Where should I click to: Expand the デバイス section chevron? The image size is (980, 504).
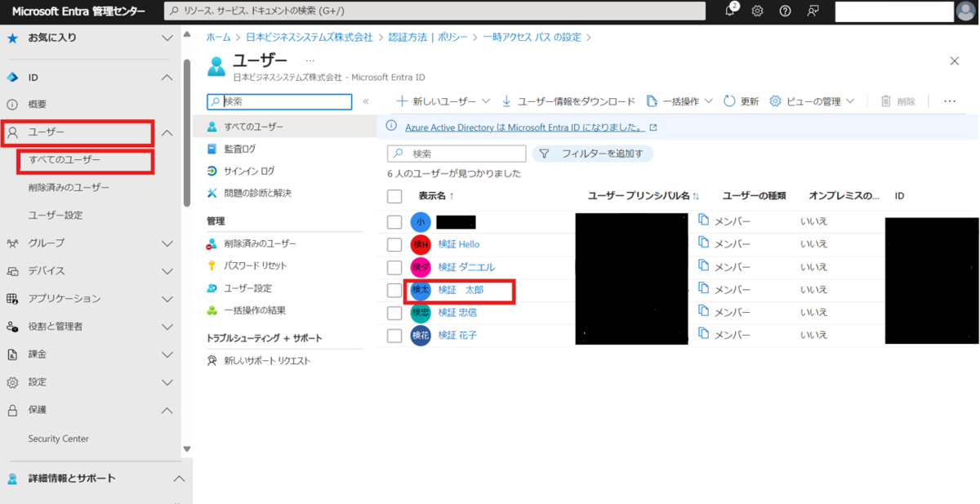[167, 271]
